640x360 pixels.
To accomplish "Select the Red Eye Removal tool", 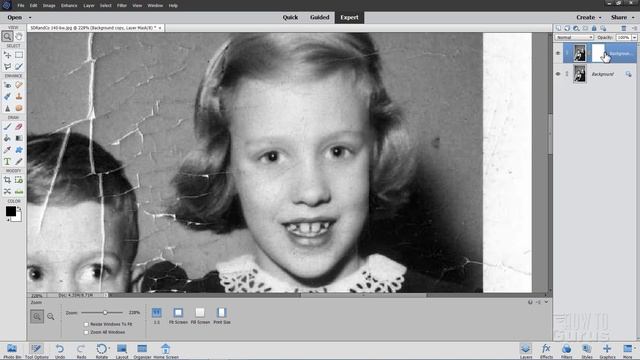I will (x=7, y=85).
